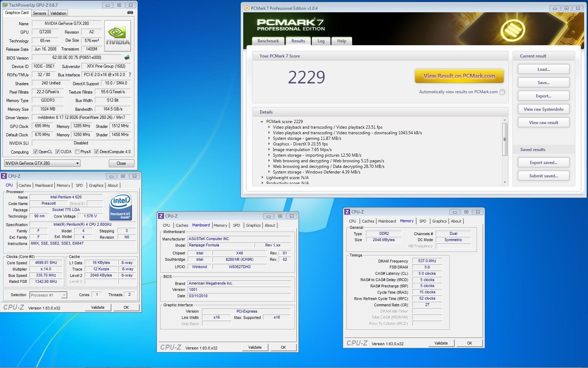Enable automatically view results on PCMark.com

[x=502, y=92]
